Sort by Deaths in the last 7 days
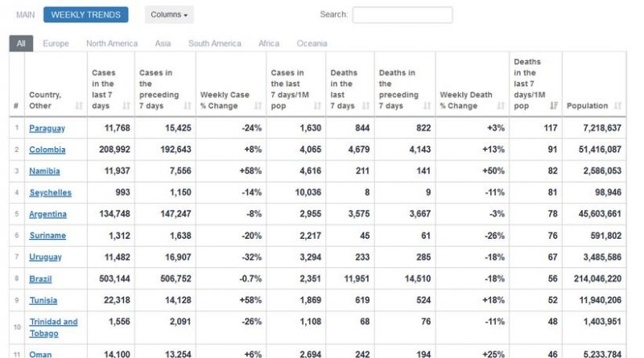 [366, 106]
